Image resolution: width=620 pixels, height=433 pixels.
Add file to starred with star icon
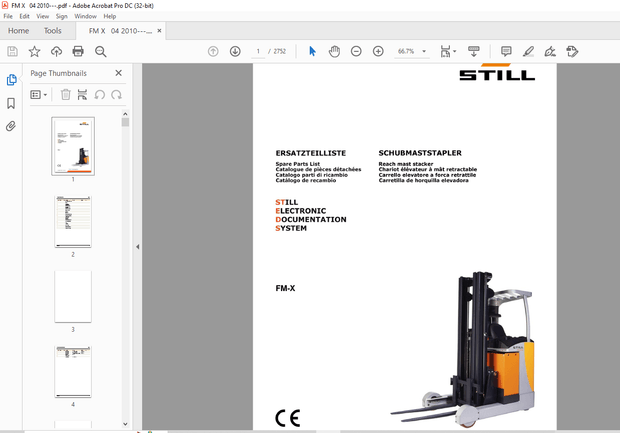[x=34, y=51]
